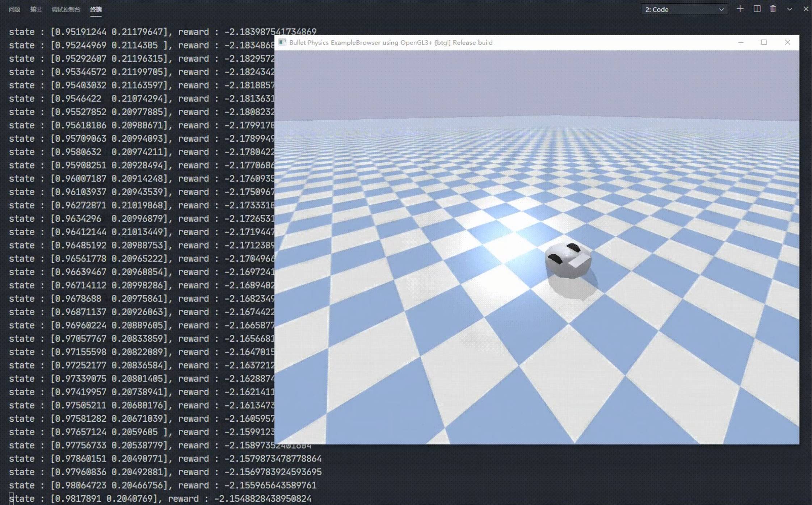Click terminal line with state 0.9546422 0.21074294
The image size is (812, 505).
coord(142,99)
